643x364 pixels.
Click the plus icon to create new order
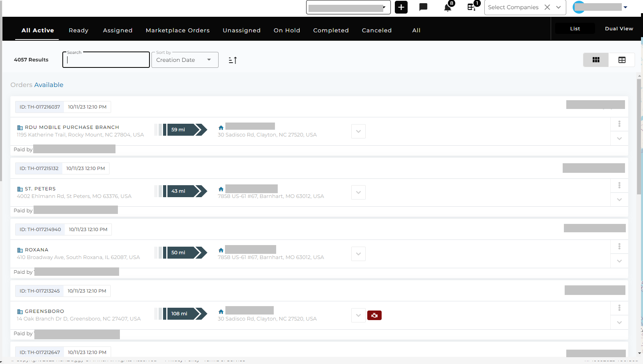coord(401,7)
